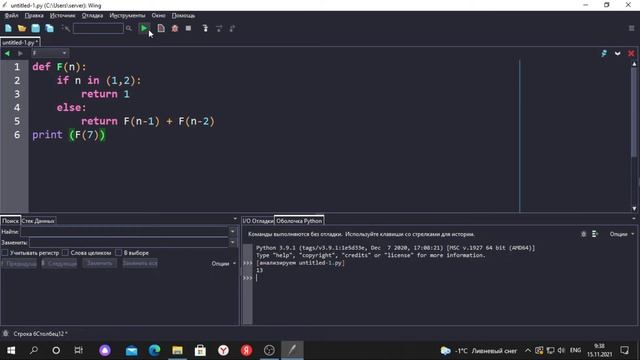Open the Окно menu

[x=158, y=16]
